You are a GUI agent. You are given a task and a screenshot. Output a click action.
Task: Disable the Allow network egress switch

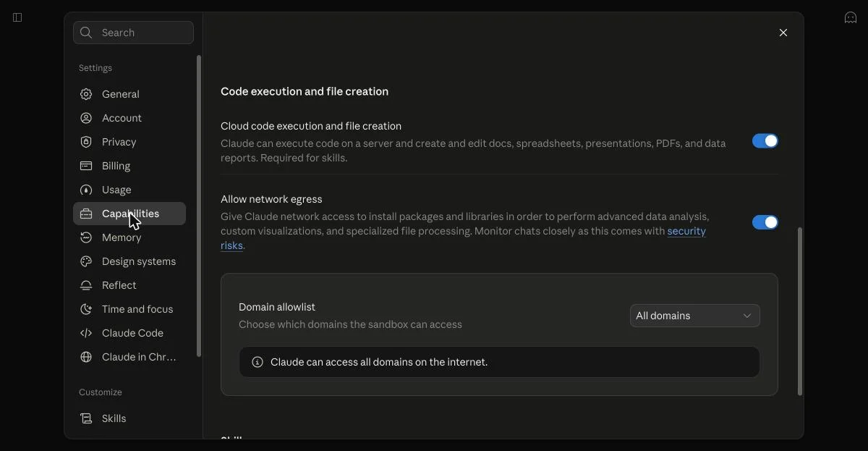pos(765,222)
